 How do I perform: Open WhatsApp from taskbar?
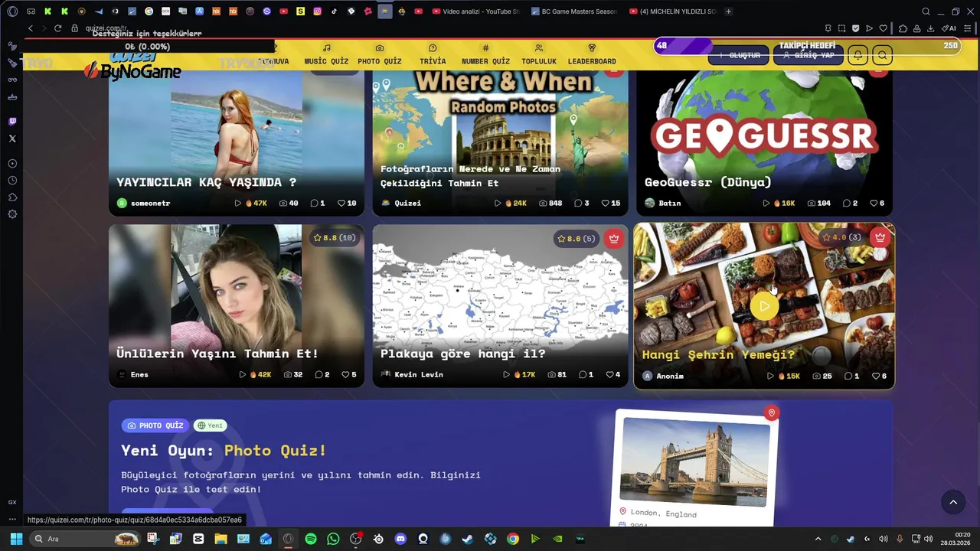333,539
